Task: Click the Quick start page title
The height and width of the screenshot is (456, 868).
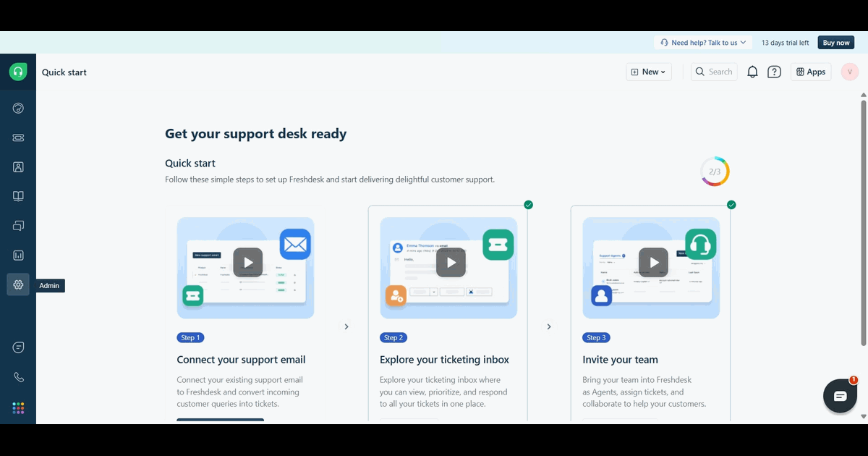Action: (x=64, y=72)
